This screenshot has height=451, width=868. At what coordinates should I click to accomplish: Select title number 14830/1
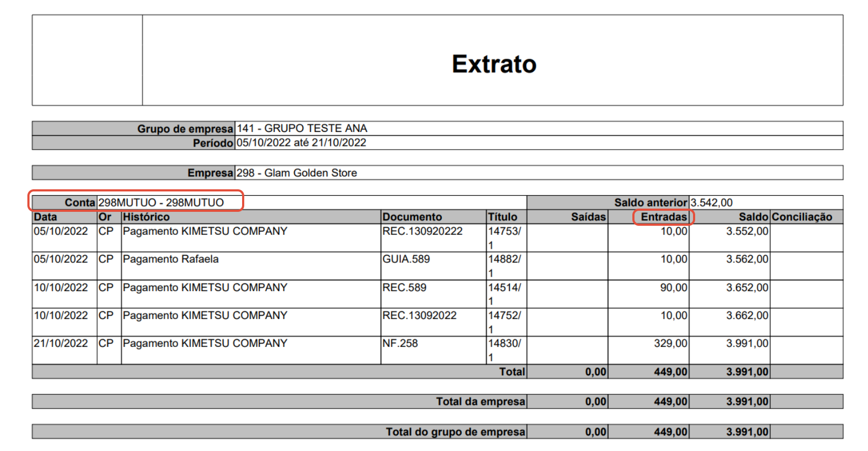coord(505,350)
